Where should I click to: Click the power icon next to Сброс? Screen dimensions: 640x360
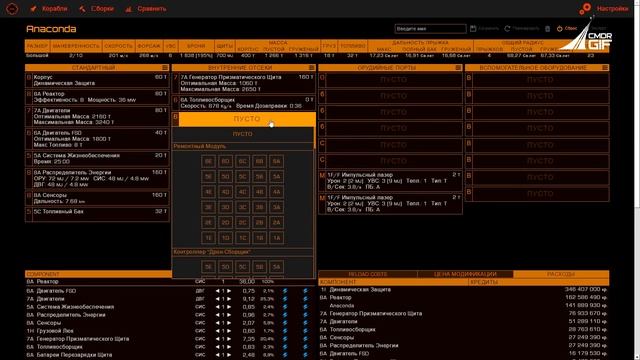pos(560,29)
